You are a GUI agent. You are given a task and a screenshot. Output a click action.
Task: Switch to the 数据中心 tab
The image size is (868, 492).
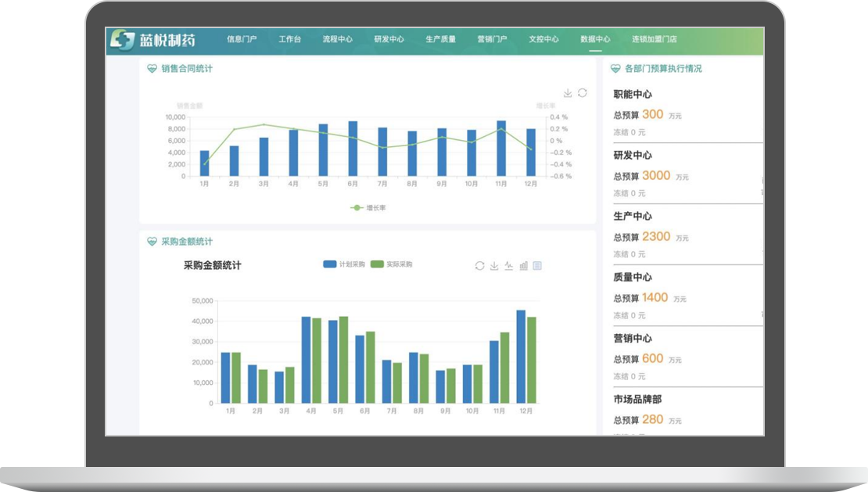pos(595,39)
